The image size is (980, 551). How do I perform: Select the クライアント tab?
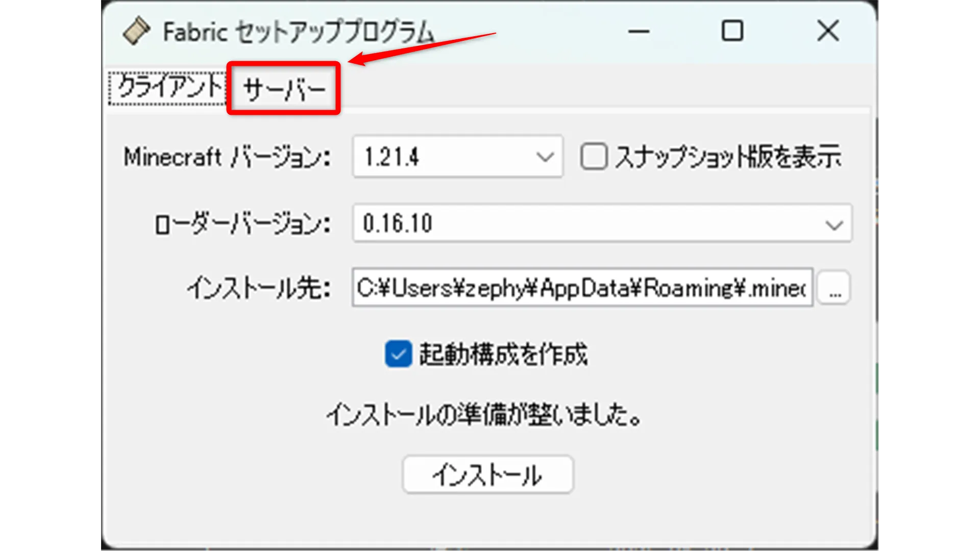pyautogui.click(x=168, y=88)
